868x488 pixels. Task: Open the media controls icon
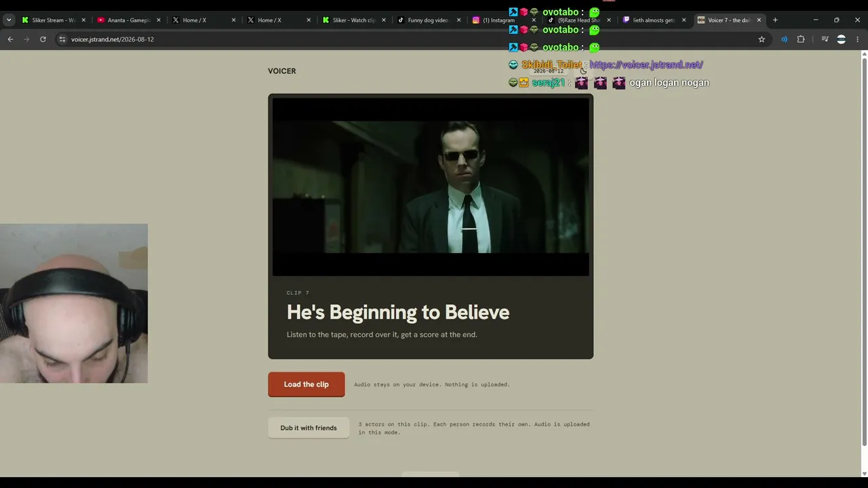(x=825, y=39)
